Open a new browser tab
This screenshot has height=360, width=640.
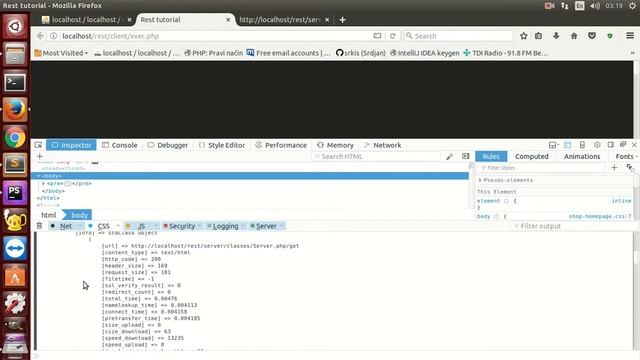point(342,20)
